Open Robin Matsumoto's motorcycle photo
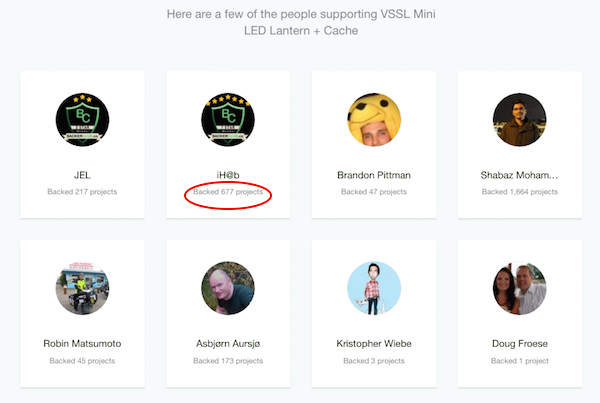 click(x=82, y=289)
